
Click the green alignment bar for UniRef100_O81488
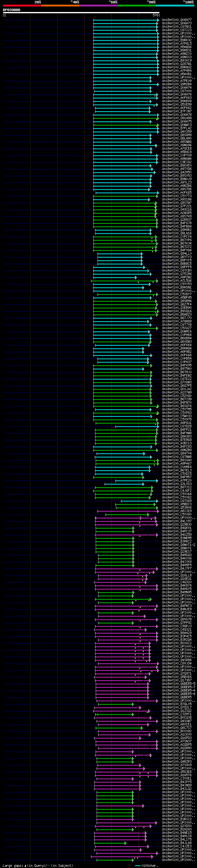pos(126,118)
